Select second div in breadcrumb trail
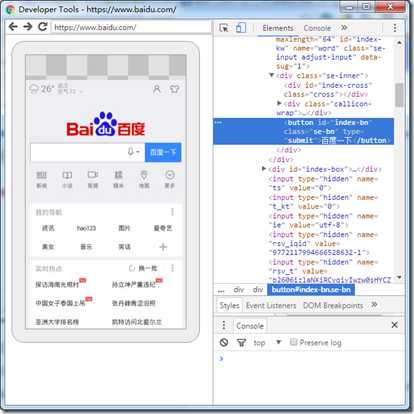The width and height of the screenshot is (414, 414). [x=258, y=290]
